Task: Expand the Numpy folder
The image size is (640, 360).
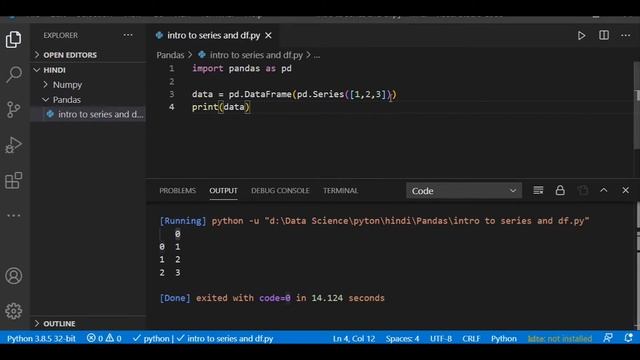Action: 89,84
